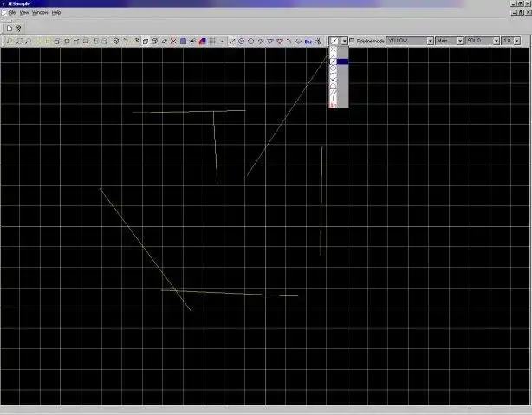
Task: Select the red X delete tool
Action: [173, 42]
